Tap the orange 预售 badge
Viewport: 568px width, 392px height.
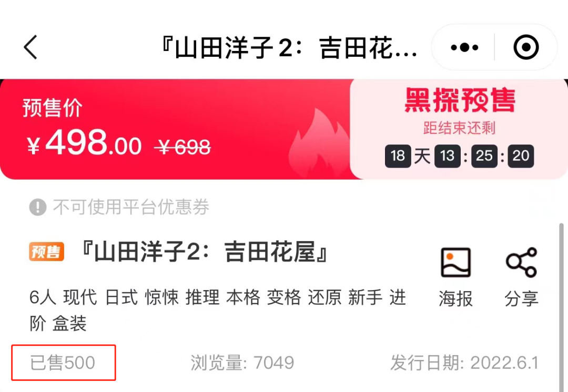[47, 252]
